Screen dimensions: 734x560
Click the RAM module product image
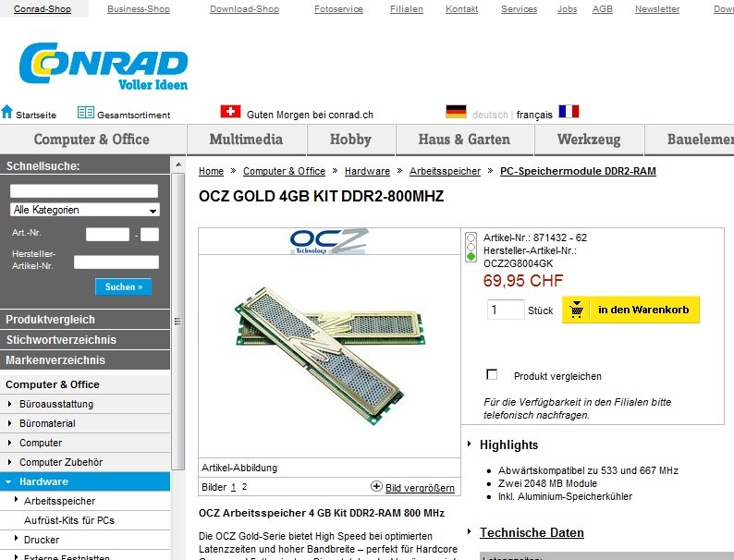(x=329, y=356)
